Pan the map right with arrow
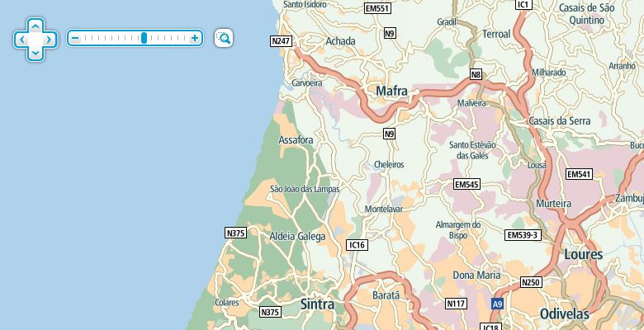 coord(50,40)
